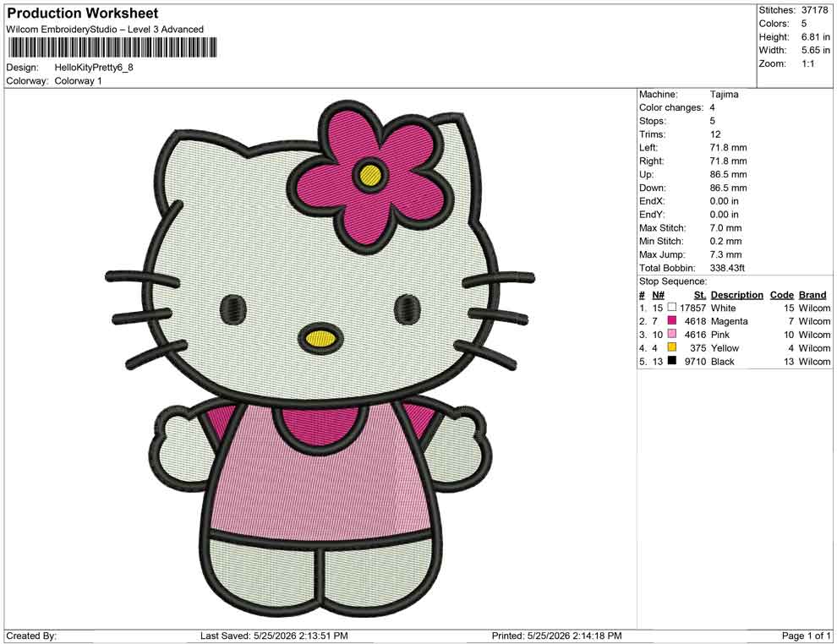Select the Width value '5.65 in'
Image resolution: width=837 pixels, height=644 pixels.
816,50
